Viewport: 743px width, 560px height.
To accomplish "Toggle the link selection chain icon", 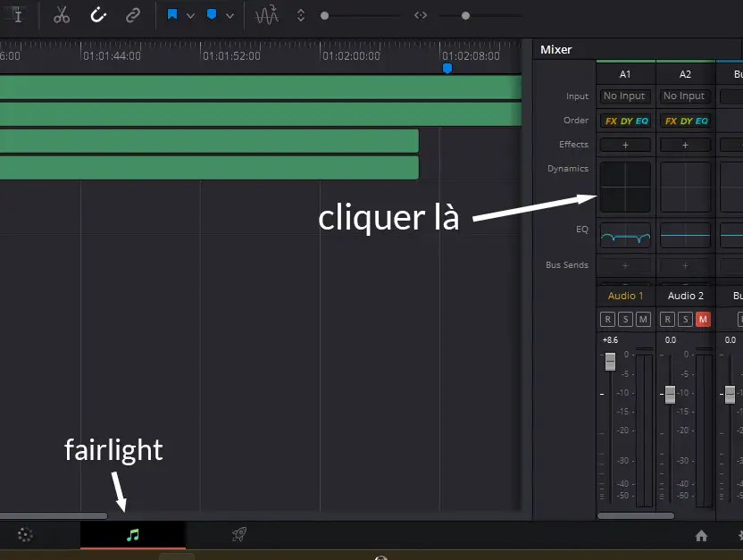I will tap(133, 15).
